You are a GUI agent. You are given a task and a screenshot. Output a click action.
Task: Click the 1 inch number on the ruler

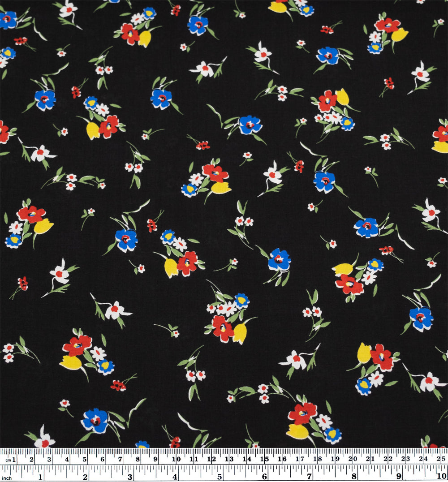41,476
